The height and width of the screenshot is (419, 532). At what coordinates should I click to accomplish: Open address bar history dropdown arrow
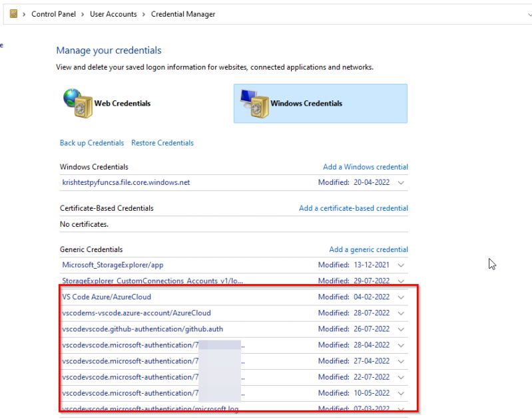pos(529,15)
